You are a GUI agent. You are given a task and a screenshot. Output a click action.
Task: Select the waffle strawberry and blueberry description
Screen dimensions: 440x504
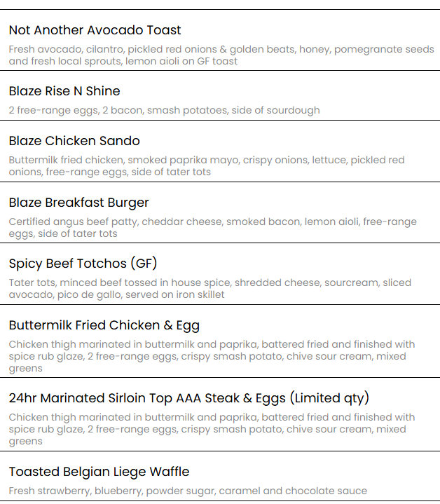pos(188,491)
